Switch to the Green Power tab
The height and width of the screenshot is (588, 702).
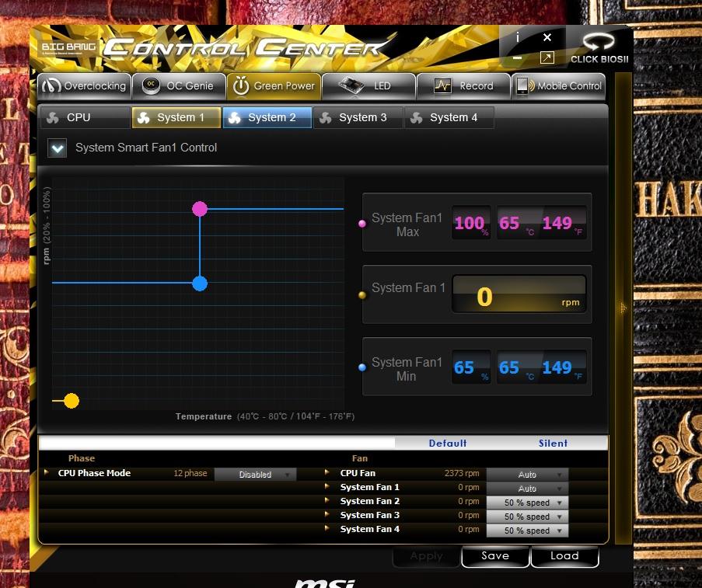pos(274,86)
